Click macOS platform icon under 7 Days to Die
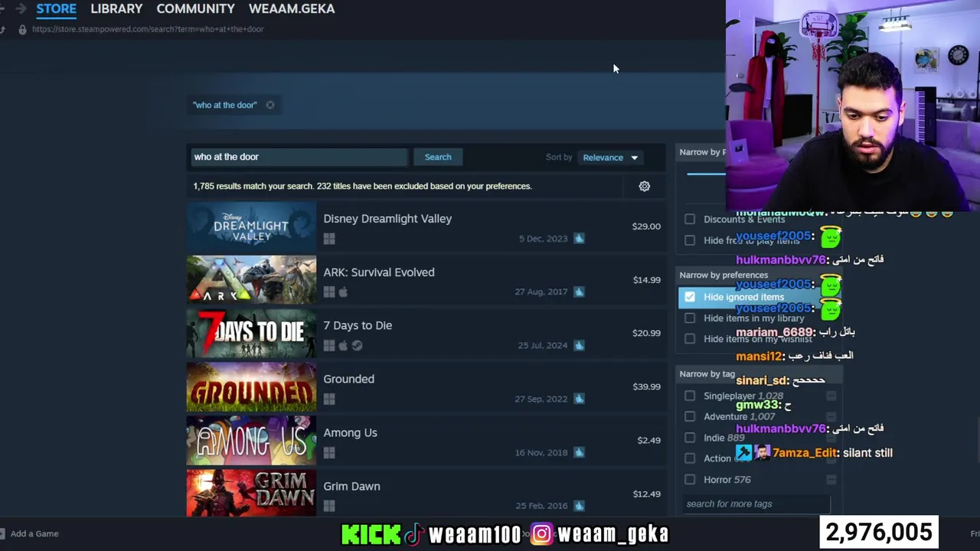 343,346
